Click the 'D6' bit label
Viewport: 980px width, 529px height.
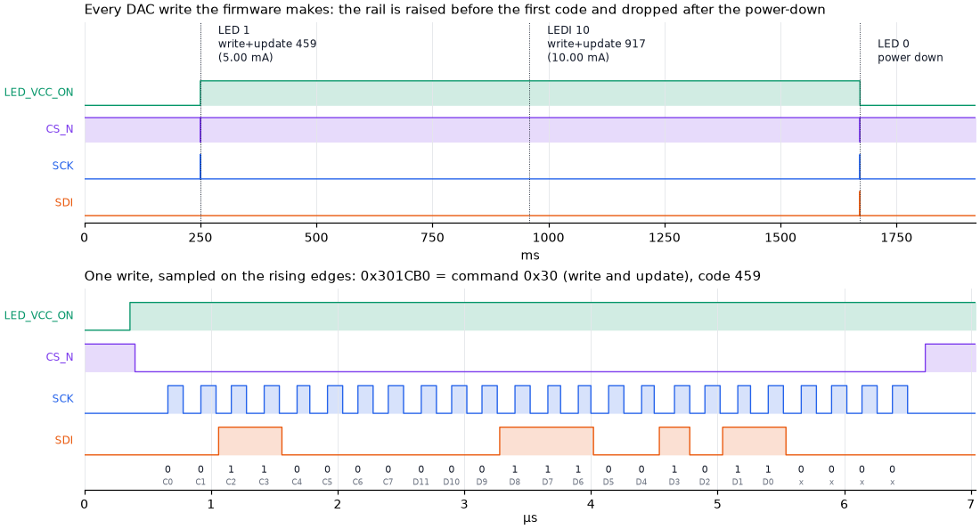pyautogui.click(x=578, y=482)
